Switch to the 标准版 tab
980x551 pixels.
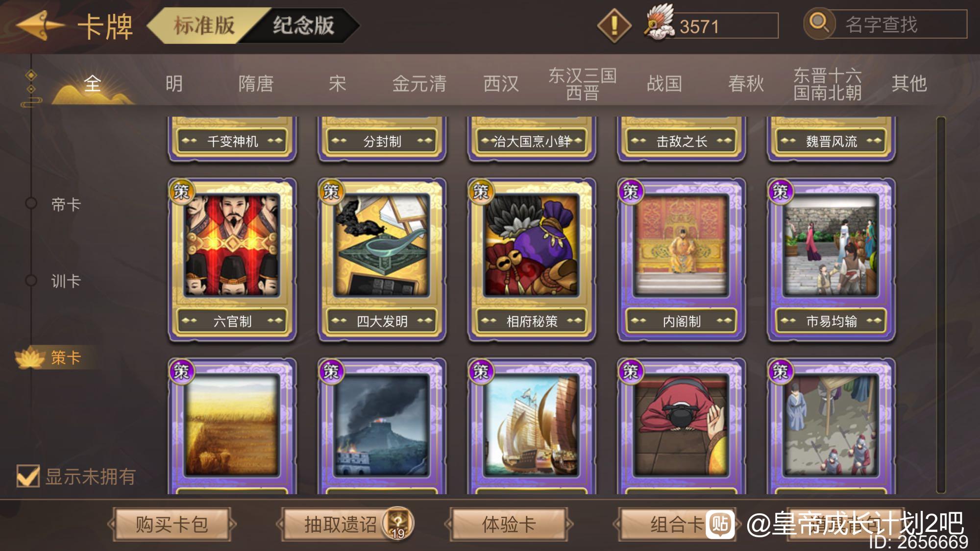point(204,25)
